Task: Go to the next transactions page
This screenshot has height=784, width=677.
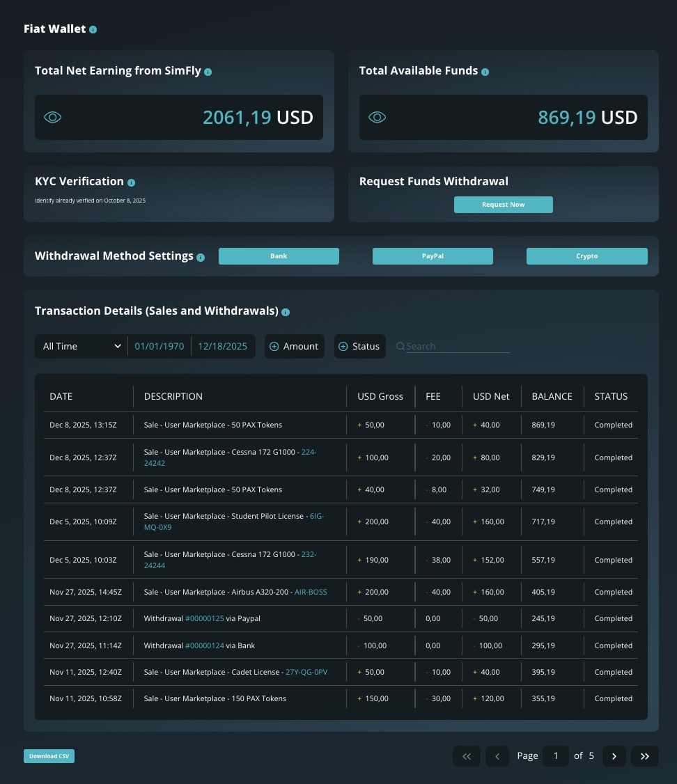Action: click(x=614, y=756)
